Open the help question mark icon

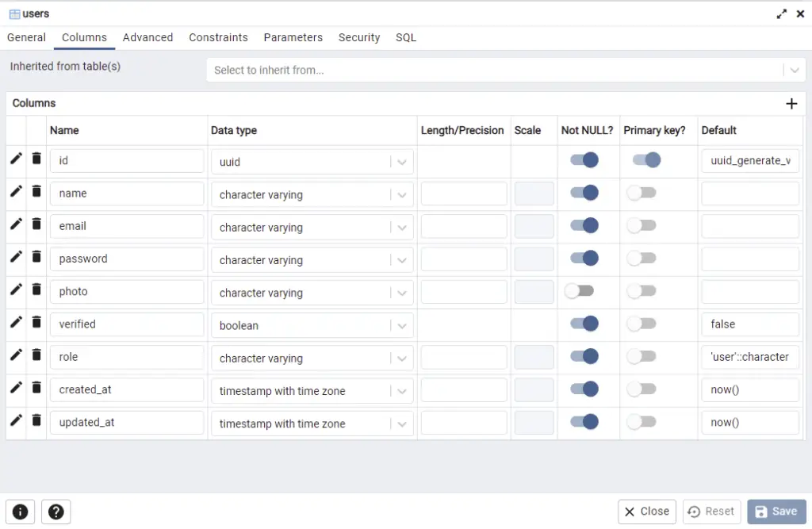pyautogui.click(x=56, y=512)
